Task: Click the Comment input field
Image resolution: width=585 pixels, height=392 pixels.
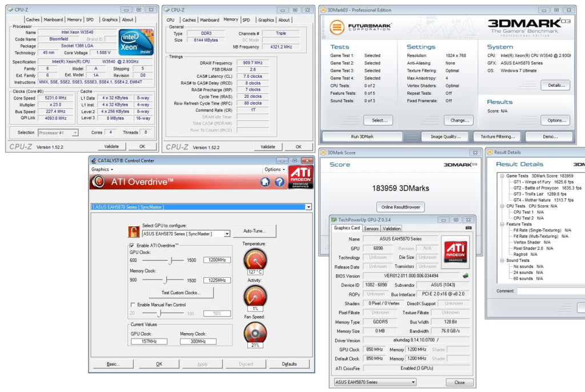Action: (x=551, y=291)
